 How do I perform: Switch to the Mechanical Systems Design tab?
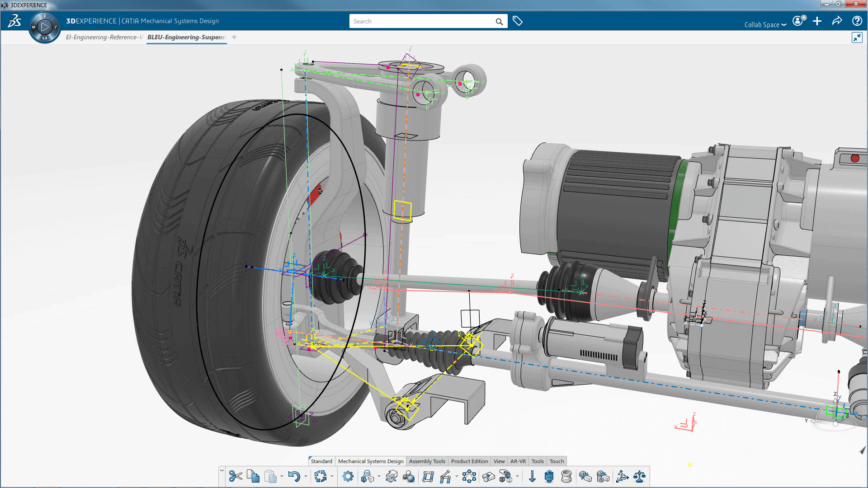[x=371, y=461]
